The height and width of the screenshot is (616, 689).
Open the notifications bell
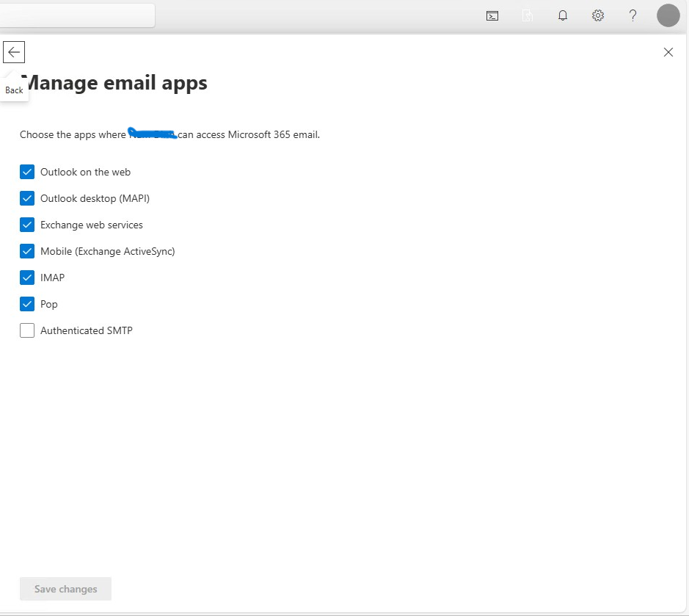[563, 16]
